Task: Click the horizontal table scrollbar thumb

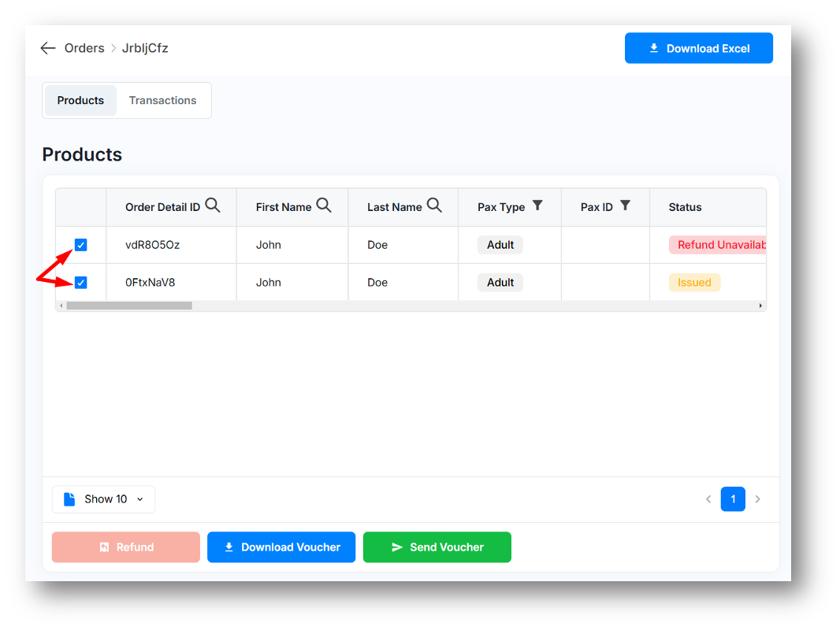Action: (128, 306)
